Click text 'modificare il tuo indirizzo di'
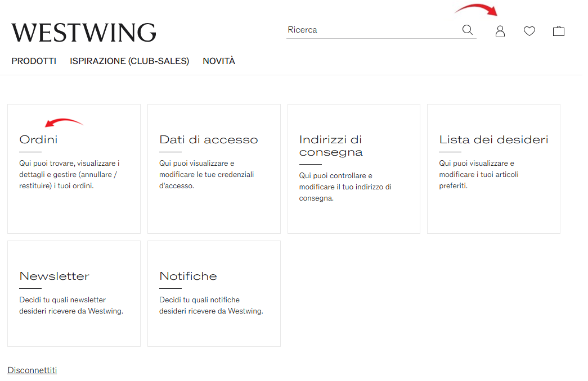The image size is (588, 381). 345,187
